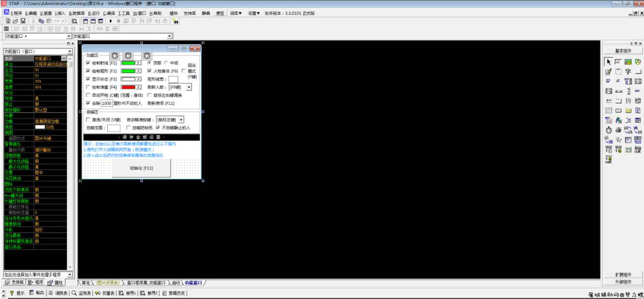Toggle the 绘制矩形 [F2] checkbox
The width and height of the screenshot is (644, 299).
pos(87,71)
